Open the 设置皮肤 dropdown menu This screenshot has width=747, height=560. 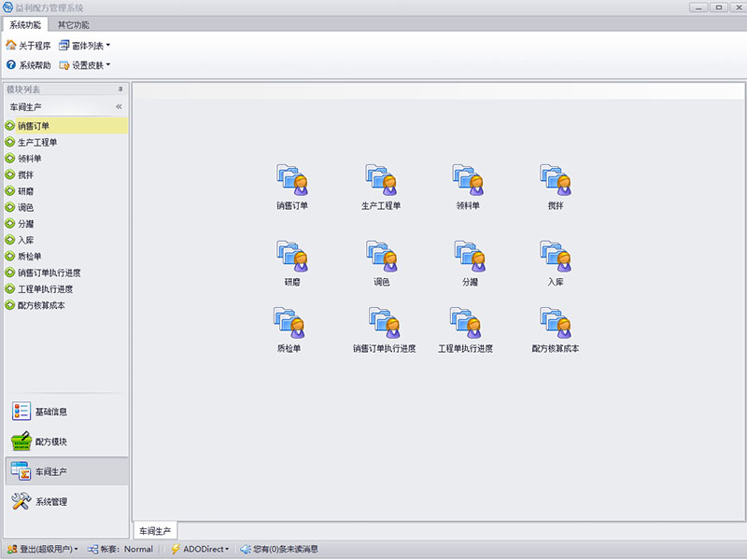pyautogui.click(x=85, y=65)
